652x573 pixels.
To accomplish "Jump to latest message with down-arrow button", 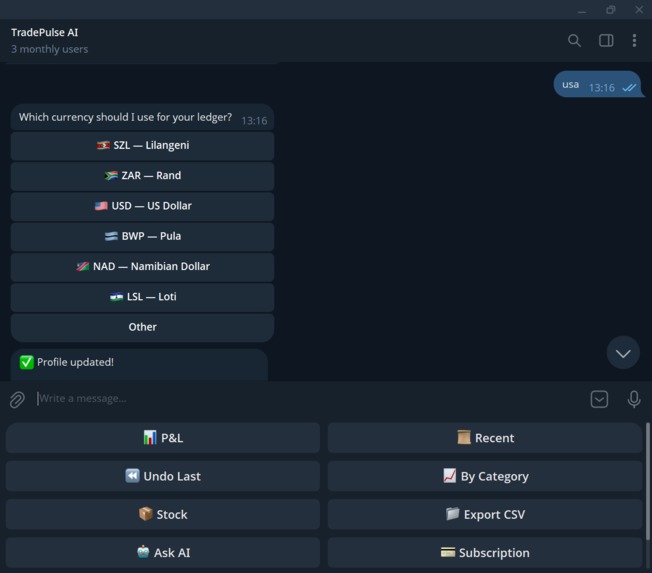I will (622, 353).
